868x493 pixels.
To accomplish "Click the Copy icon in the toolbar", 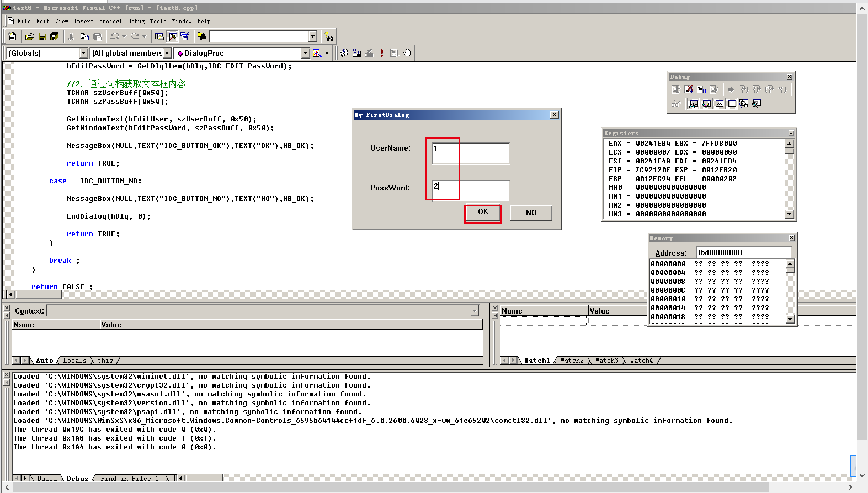I will point(84,36).
